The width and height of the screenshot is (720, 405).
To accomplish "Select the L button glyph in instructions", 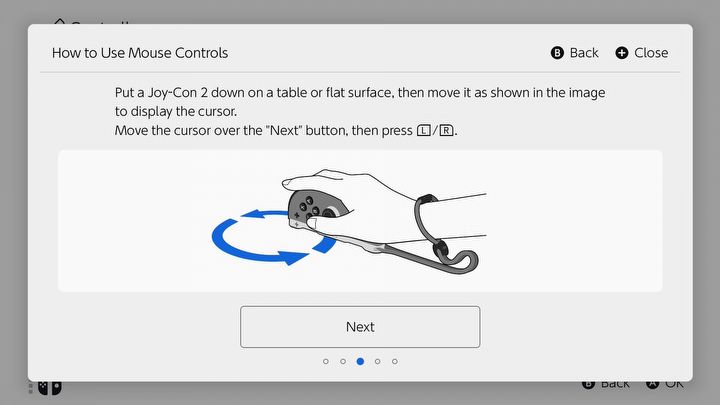I will (x=423, y=131).
